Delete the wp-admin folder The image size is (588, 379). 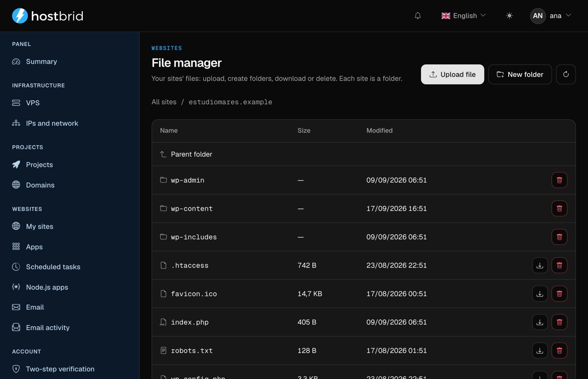tap(559, 180)
